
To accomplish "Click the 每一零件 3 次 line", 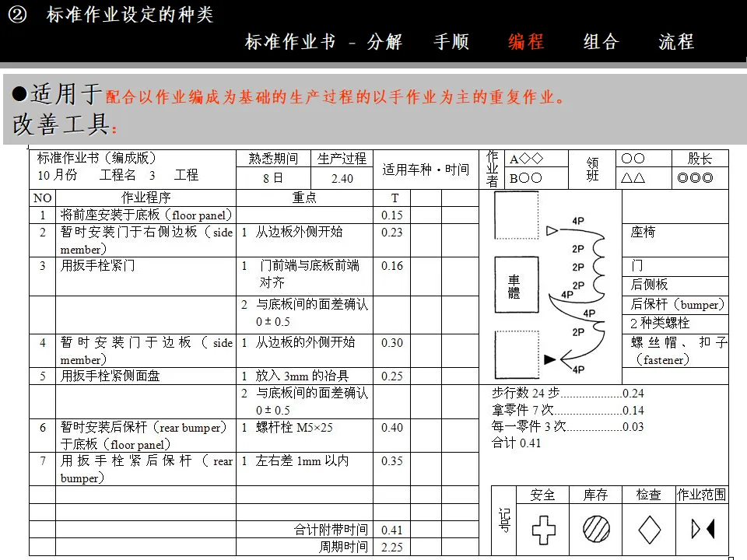I will coord(567,426).
